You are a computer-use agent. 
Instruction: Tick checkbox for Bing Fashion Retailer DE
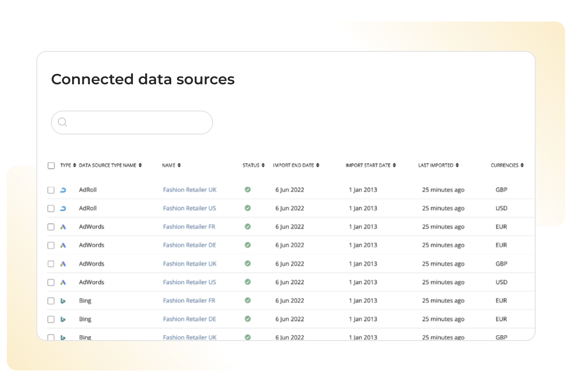pos(51,319)
